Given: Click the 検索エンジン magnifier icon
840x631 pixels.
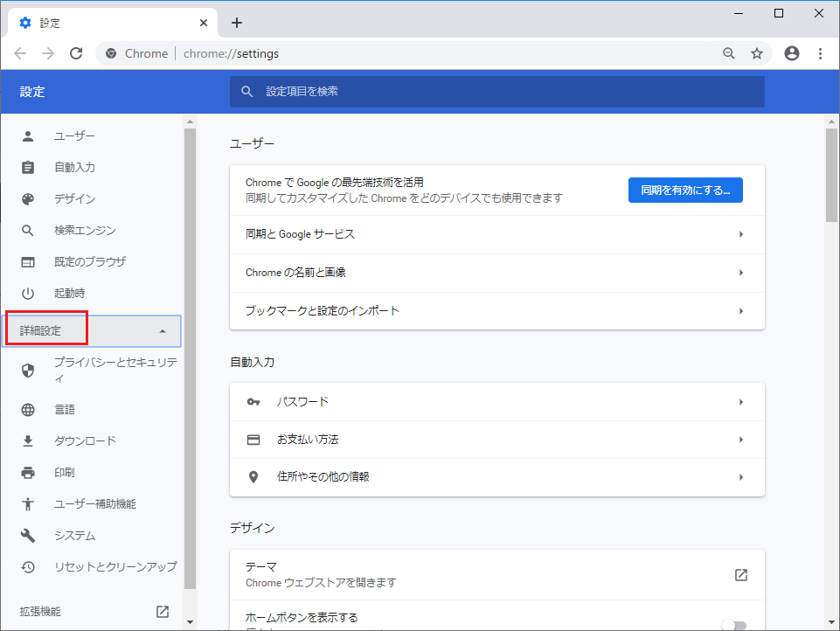Looking at the screenshot, I should [28, 231].
